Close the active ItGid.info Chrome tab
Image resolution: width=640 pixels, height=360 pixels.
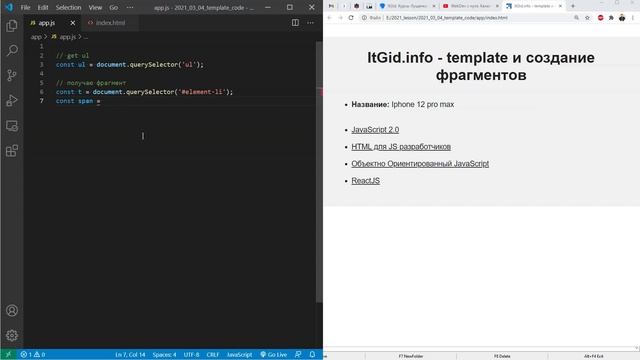tap(560, 6)
